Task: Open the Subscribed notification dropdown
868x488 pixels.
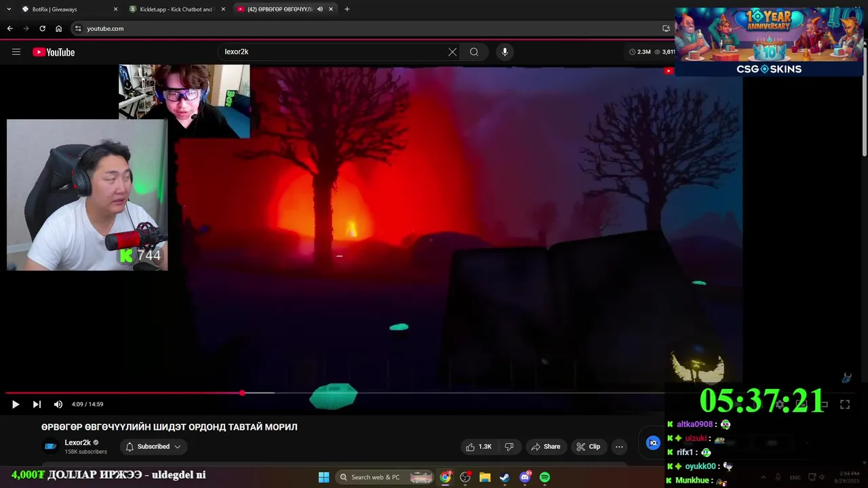Action: tap(153, 447)
